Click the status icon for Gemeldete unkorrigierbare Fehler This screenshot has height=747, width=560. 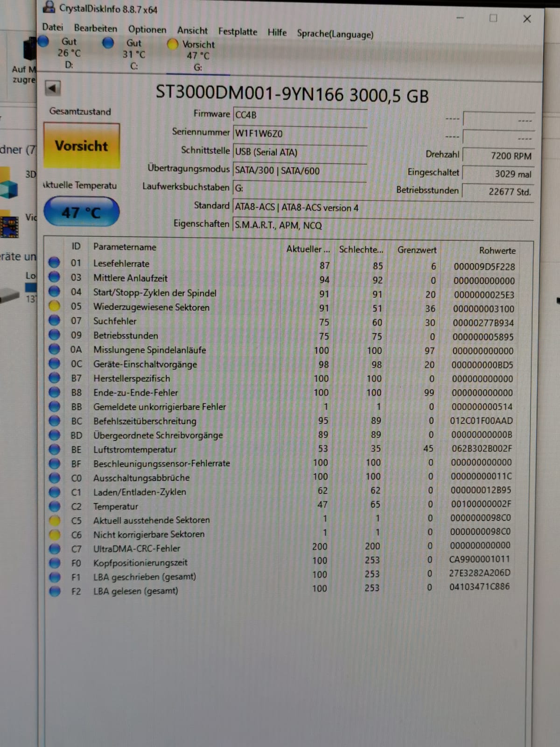(x=54, y=406)
